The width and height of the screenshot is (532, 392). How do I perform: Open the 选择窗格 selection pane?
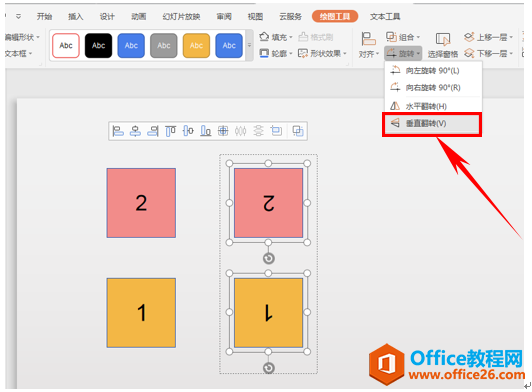tap(443, 46)
